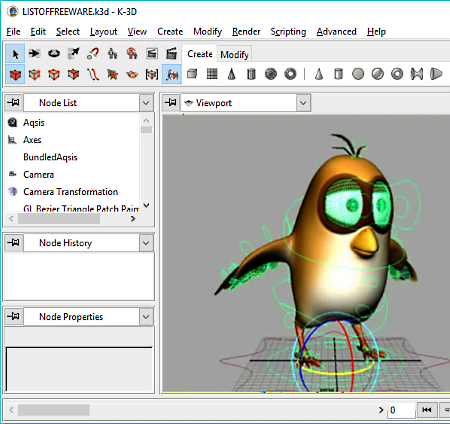450x424 pixels.
Task: Open the Advanced menu
Action: pyautogui.click(x=336, y=32)
